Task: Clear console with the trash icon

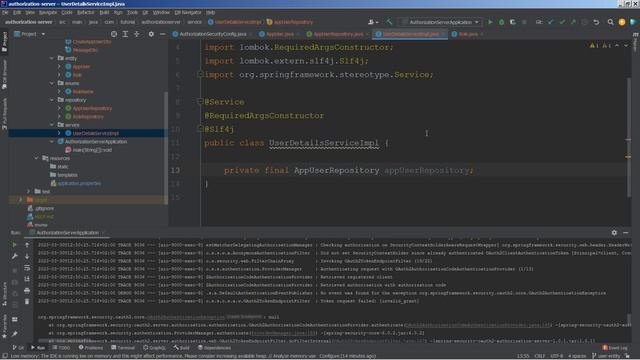Action: 27,302
